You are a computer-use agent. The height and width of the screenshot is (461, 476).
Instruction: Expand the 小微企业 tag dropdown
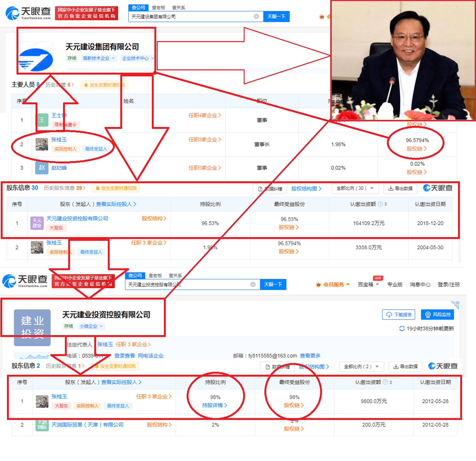[x=91, y=326]
